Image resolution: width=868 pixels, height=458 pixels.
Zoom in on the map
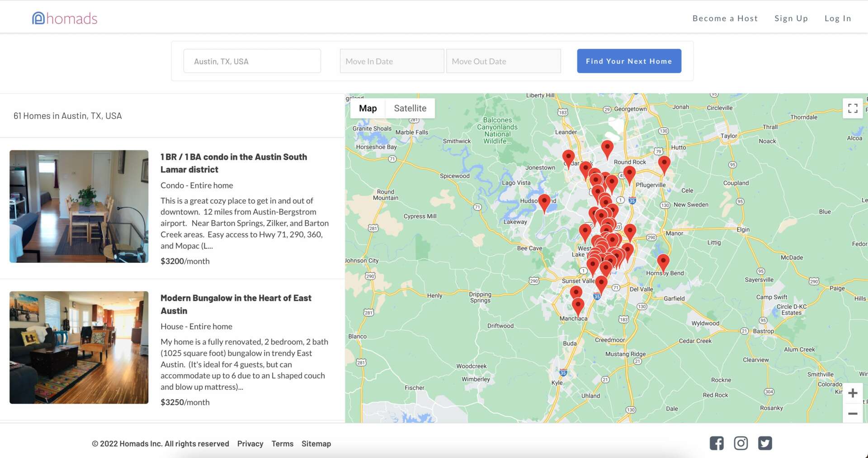(x=853, y=393)
